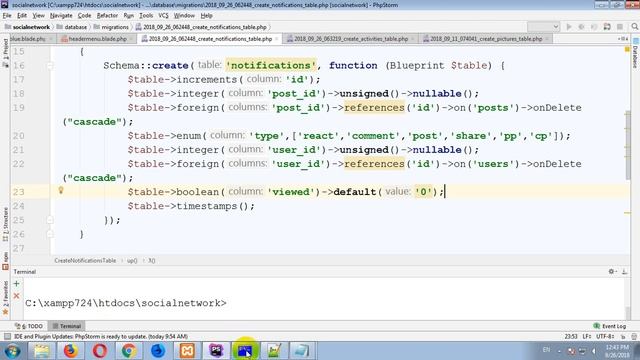Change file encoding UTF-8
The height and width of the screenshot is (360, 640).
(x=605, y=336)
